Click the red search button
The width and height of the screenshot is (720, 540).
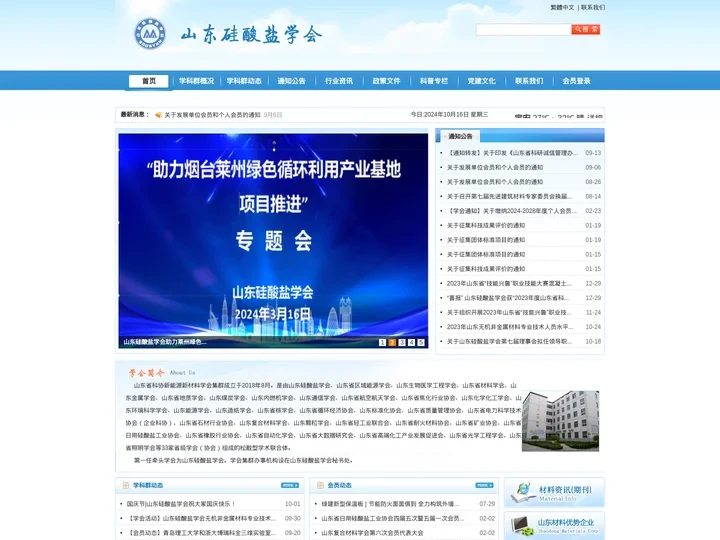tap(585, 29)
